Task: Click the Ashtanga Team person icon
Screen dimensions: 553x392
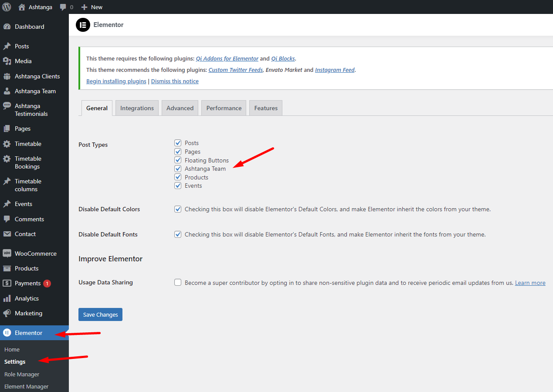Action: (7, 91)
